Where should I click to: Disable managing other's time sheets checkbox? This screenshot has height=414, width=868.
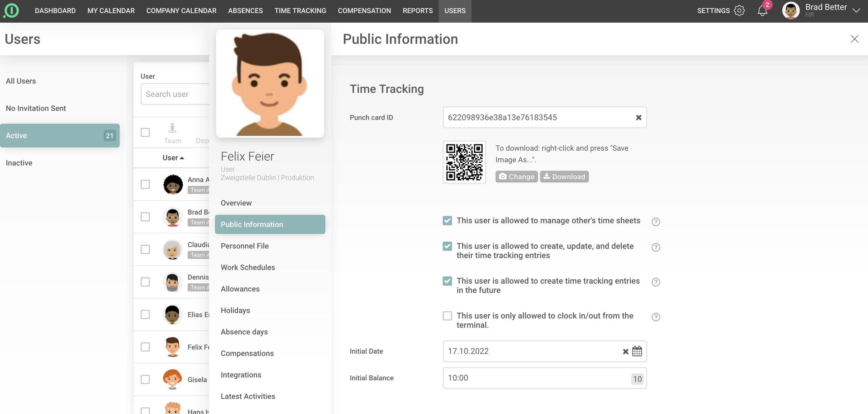[447, 221]
